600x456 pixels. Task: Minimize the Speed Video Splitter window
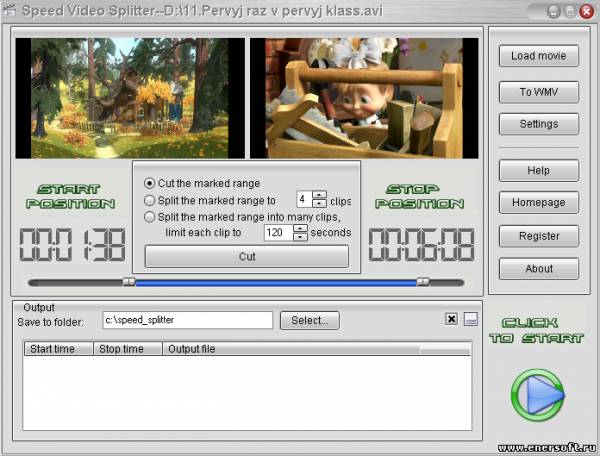coord(553,12)
